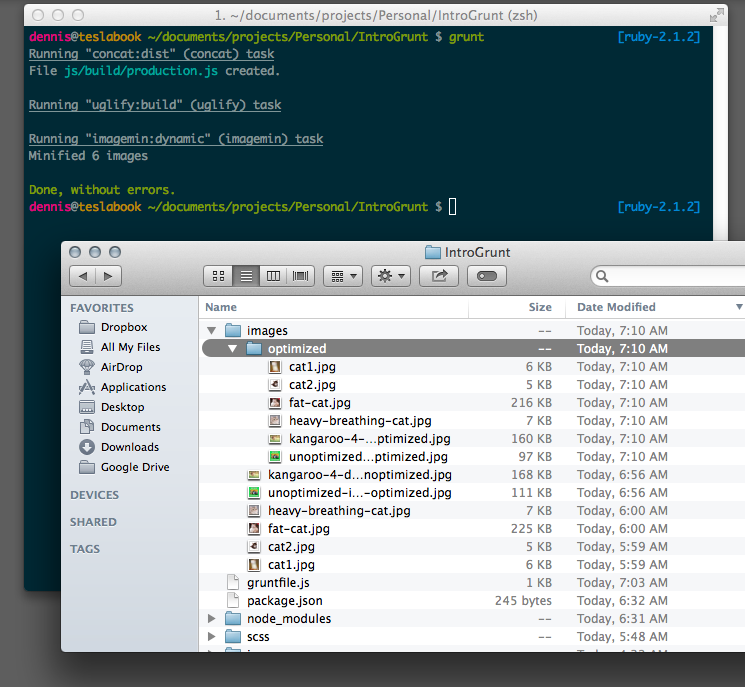This screenshot has width=745, height=687.
Task: Sort by Date Modified column
Action: pyautogui.click(x=616, y=307)
